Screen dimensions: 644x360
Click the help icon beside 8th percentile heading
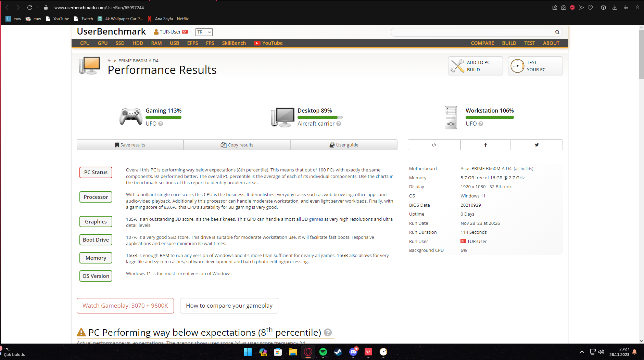coord(328,333)
